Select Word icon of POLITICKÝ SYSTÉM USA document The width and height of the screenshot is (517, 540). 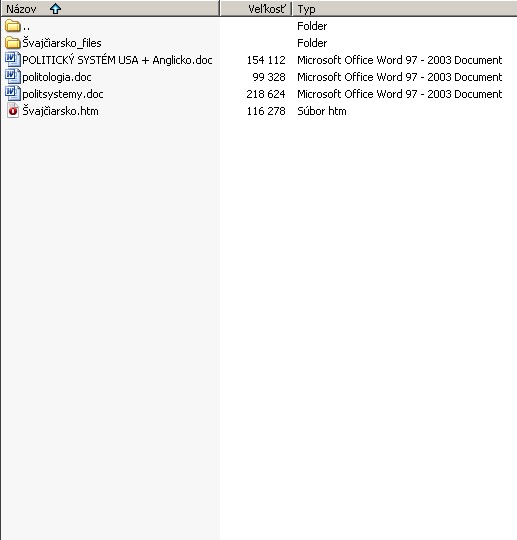click(x=13, y=60)
